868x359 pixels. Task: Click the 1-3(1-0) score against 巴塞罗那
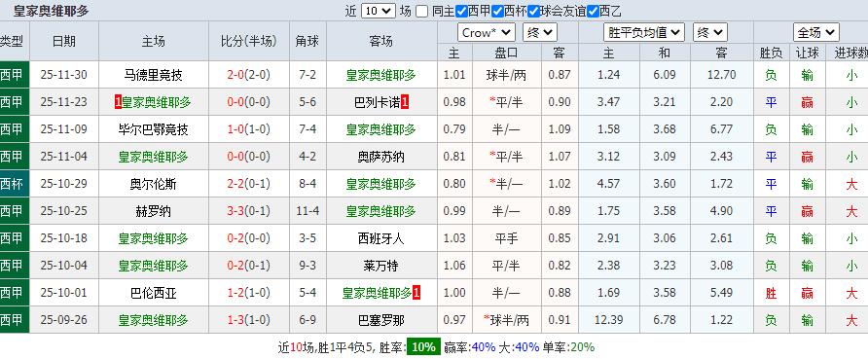pos(248,320)
